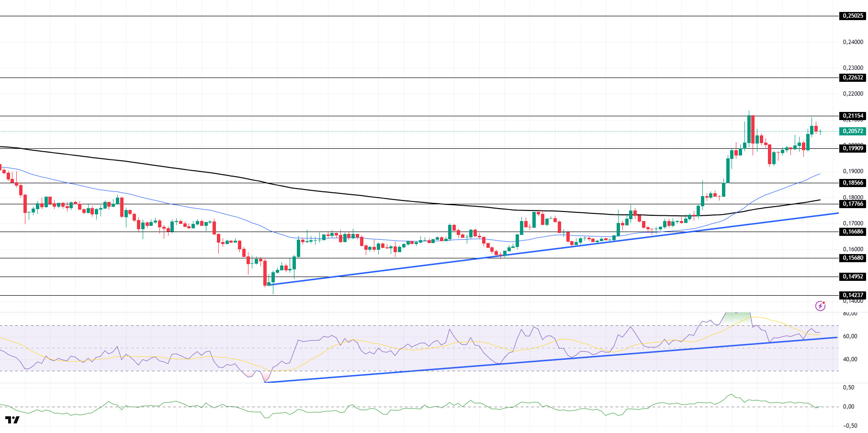Click the 0,19000 price axis value
The width and height of the screenshot is (868, 433).
853,171
